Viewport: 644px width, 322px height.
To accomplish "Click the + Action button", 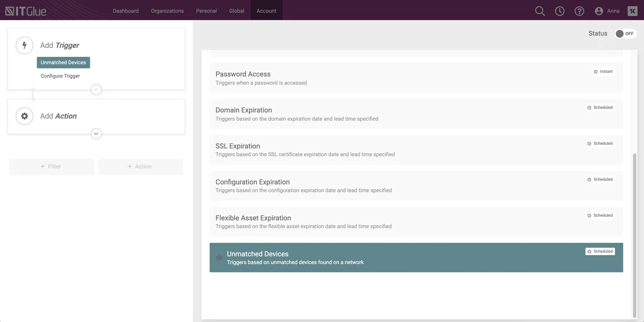I will (x=140, y=167).
